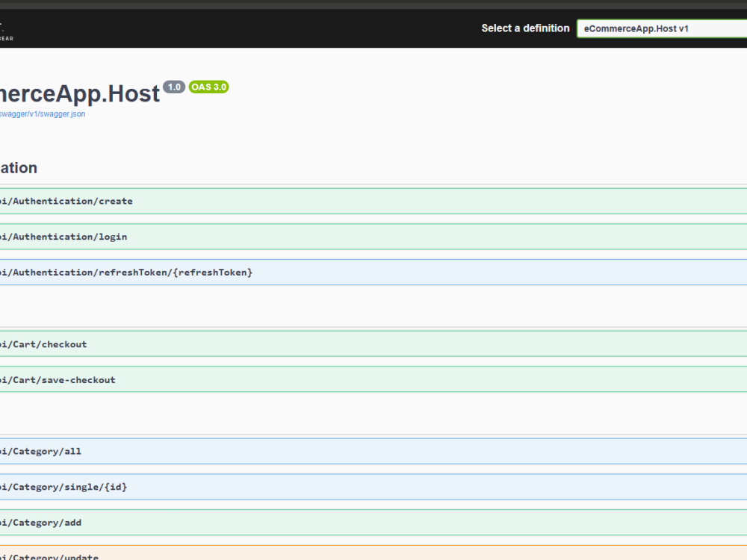Expand the Cart/checkout endpoint row
The height and width of the screenshot is (560, 747).
[x=373, y=343]
